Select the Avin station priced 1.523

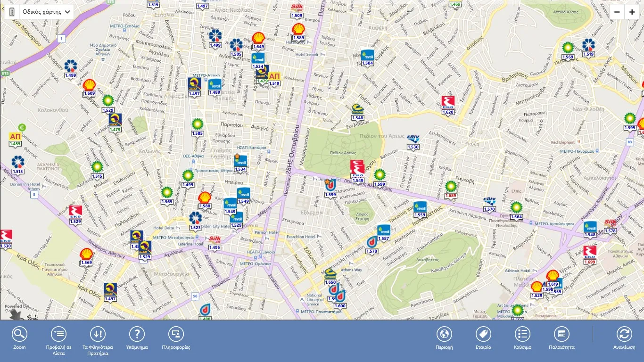pyautogui.click(x=195, y=221)
